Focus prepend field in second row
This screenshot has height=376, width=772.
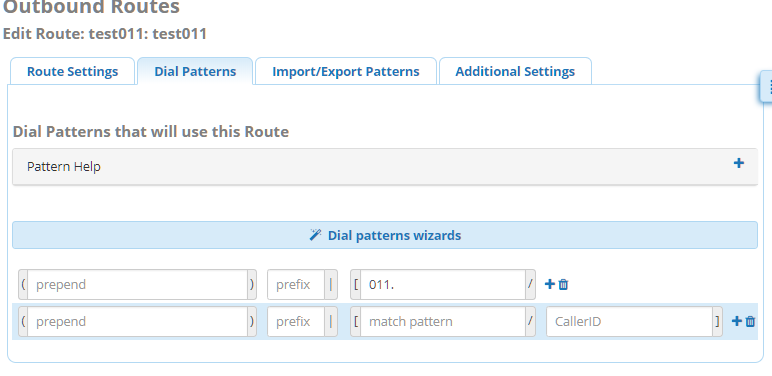click(x=137, y=321)
